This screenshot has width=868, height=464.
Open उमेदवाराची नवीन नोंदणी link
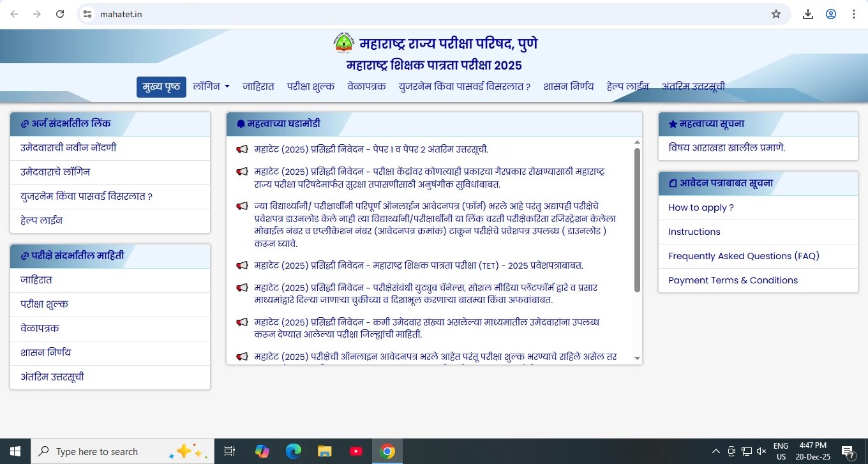click(68, 148)
